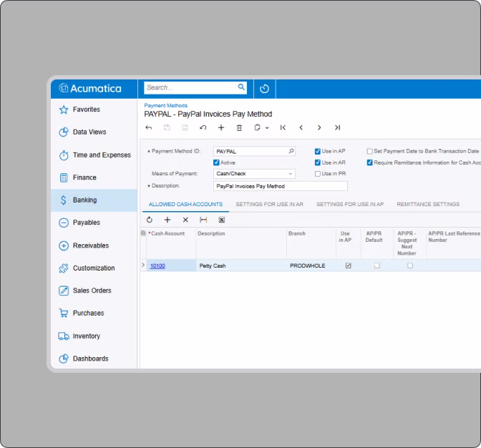This screenshot has width=481, height=448.
Task: Open the Means of Payment dropdown
Action: tap(254, 174)
